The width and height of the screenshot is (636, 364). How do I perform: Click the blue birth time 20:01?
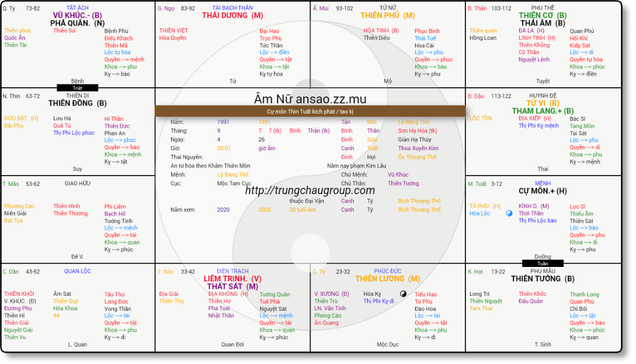pos(224,148)
